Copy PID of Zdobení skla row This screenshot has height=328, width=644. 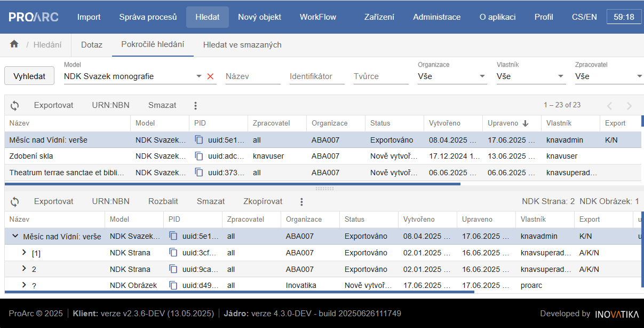point(197,155)
